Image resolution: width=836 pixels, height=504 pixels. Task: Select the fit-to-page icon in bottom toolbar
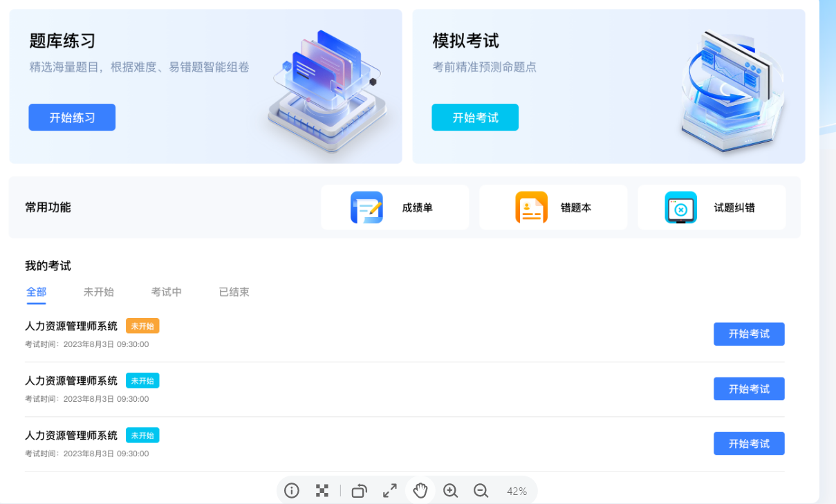321,490
